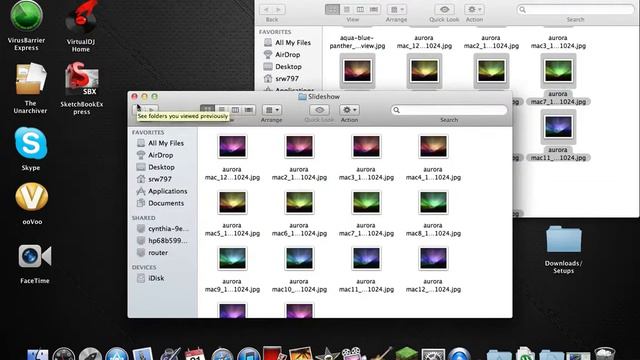The height and width of the screenshot is (360, 640).
Task: Open iCal calendar icon in Dock
Action: tap(195, 354)
